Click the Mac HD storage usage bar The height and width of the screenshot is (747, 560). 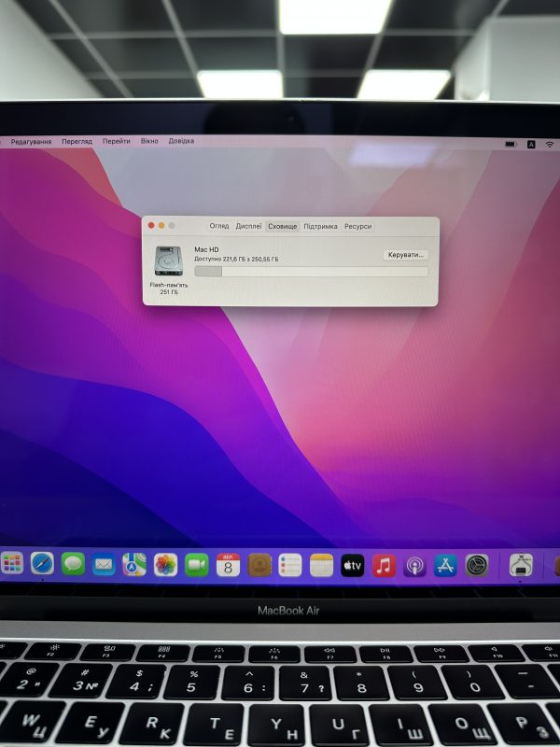pyautogui.click(x=312, y=272)
